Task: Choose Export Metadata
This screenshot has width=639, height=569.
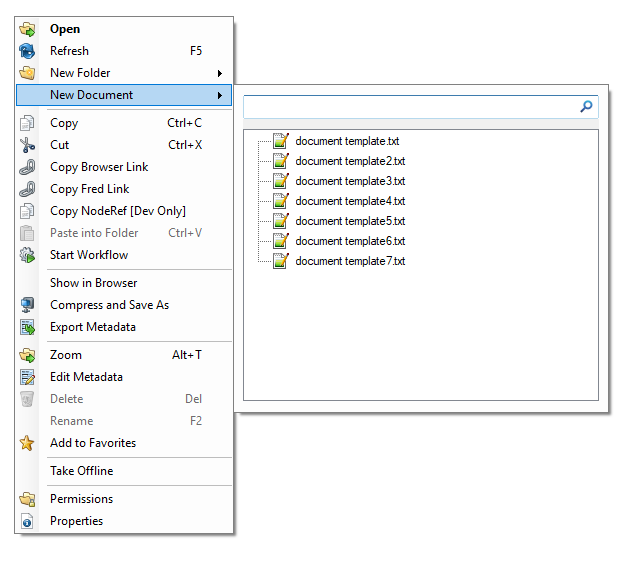Action: pos(124,327)
